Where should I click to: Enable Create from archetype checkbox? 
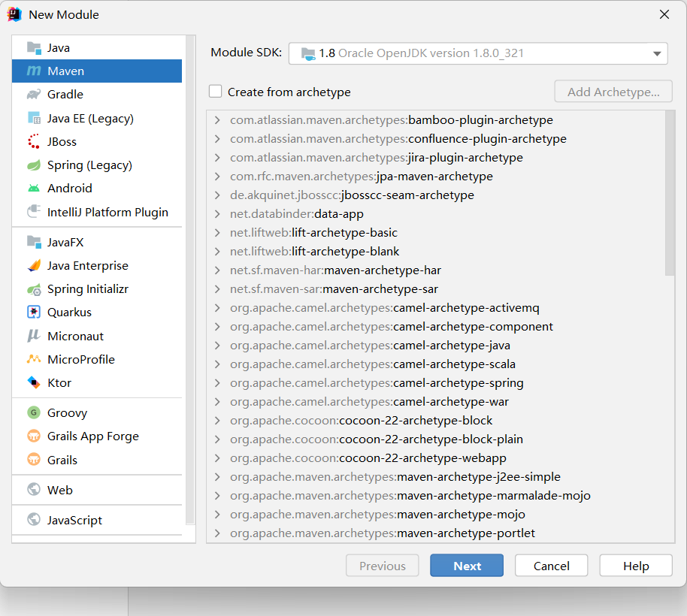click(x=215, y=92)
